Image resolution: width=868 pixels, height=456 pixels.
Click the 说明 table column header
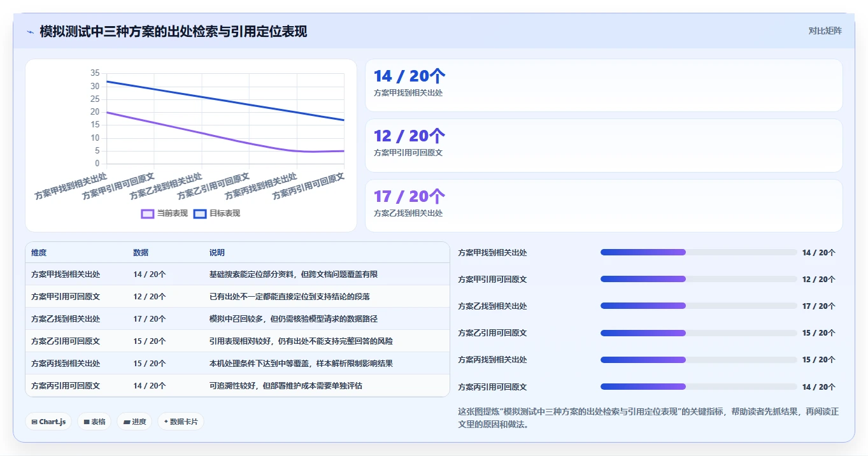point(217,253)
